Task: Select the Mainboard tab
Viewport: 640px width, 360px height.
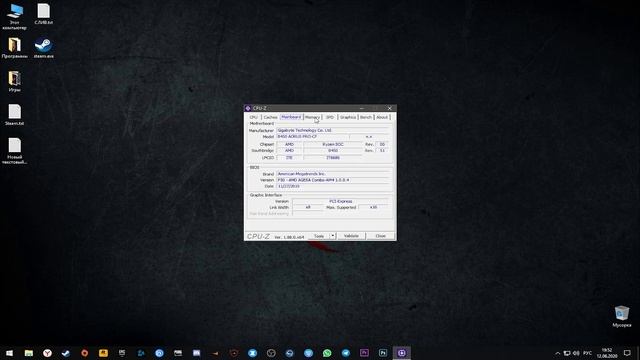Action: click(291, 117)
